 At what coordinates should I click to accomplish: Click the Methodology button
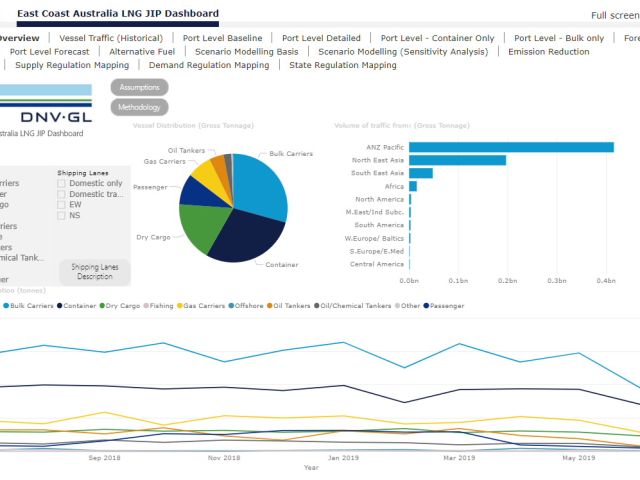139,107
